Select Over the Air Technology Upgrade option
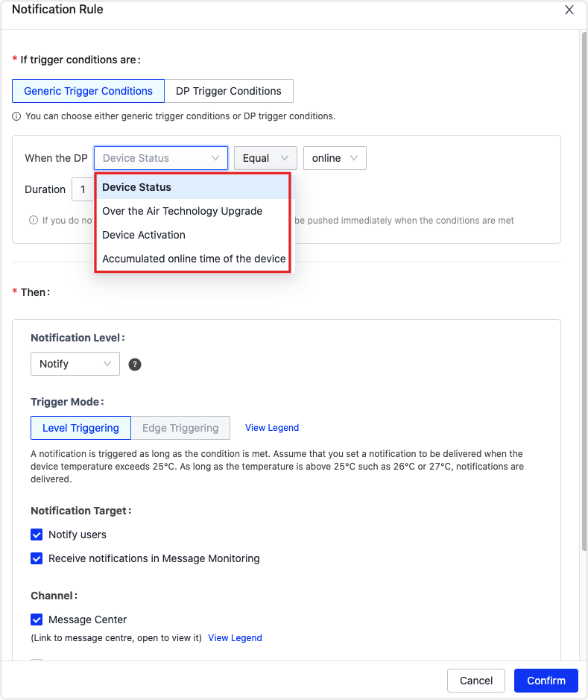Image resolution: width=588 pixels, height=700 pixels. point(182,211)
